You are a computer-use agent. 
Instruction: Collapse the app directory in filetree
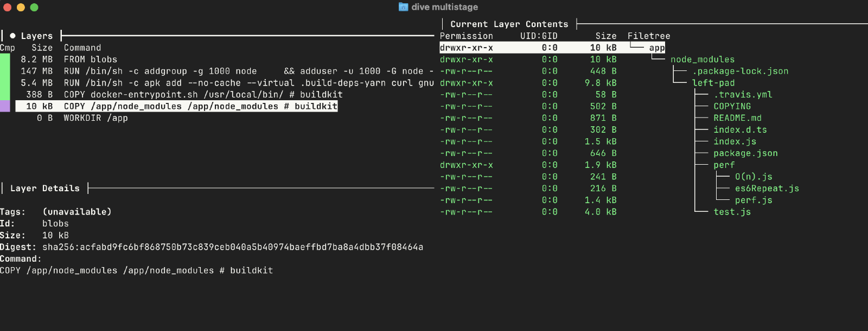coord(656,48)
